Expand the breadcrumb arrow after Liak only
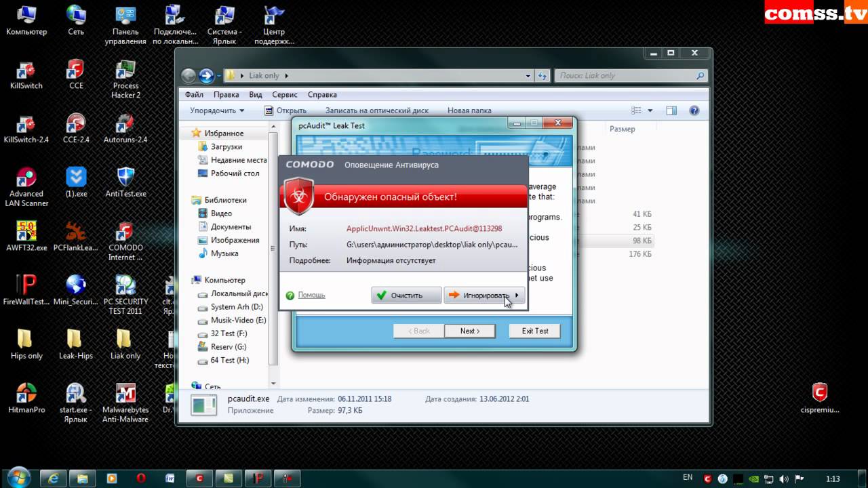 [286, 76]
